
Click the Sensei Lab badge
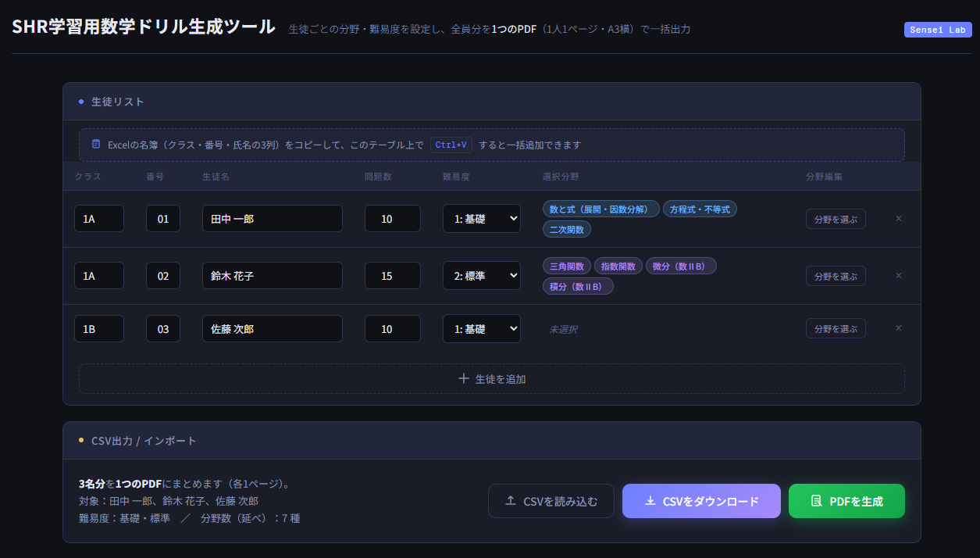pyautogui.click(x=937, y=30)
